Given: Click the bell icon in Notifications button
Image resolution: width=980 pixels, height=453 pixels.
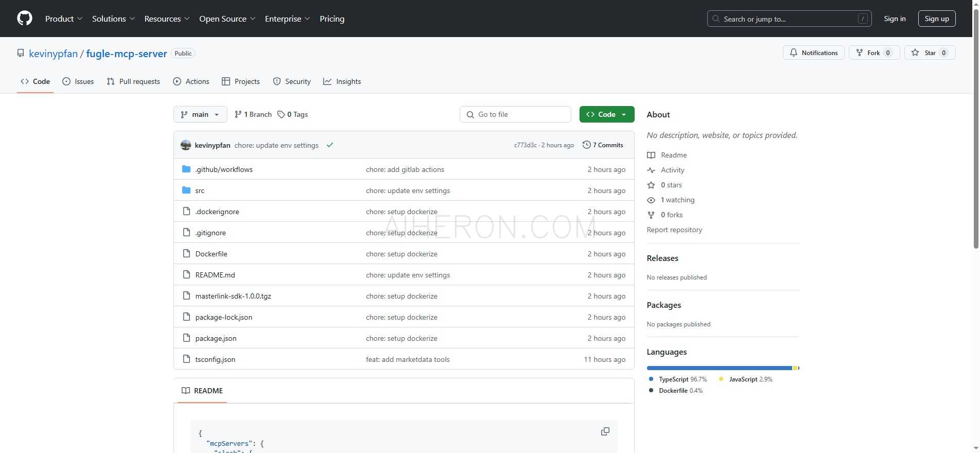Looking at the screenshot, I should [x=794, y=53].
